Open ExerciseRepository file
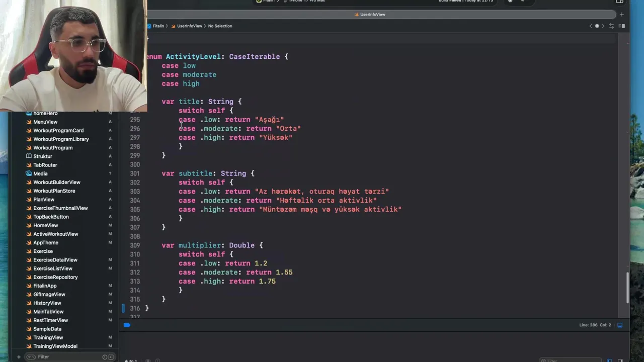 (x=55, y=277)
